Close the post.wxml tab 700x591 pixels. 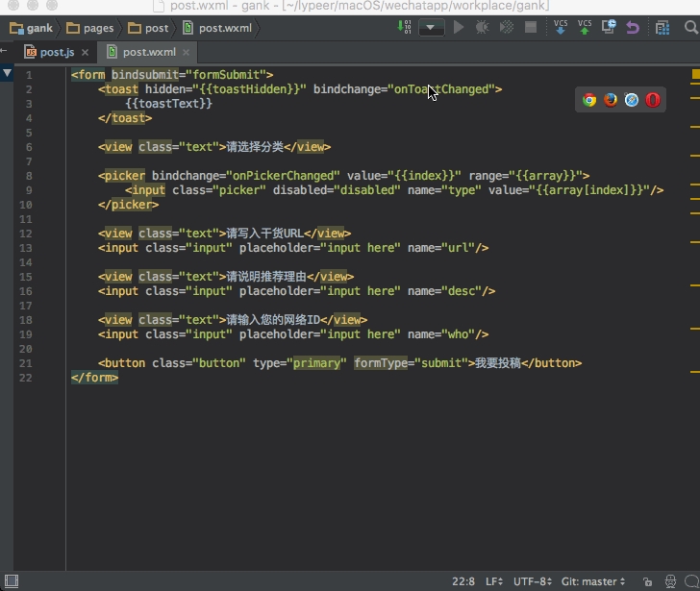point(187,53)
